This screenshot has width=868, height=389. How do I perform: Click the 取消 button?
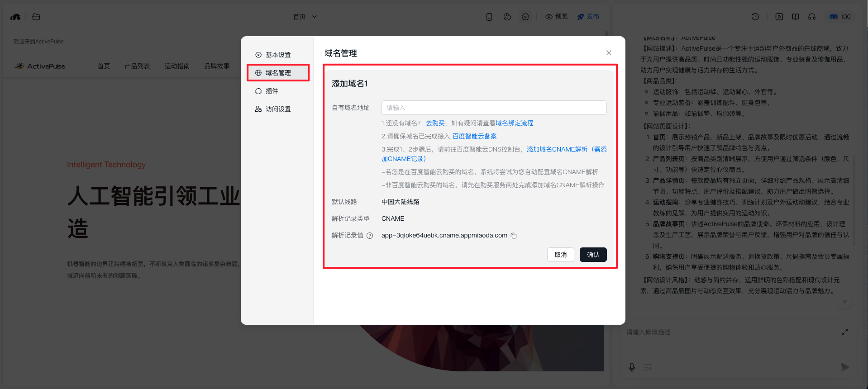(x=561, y=255)
